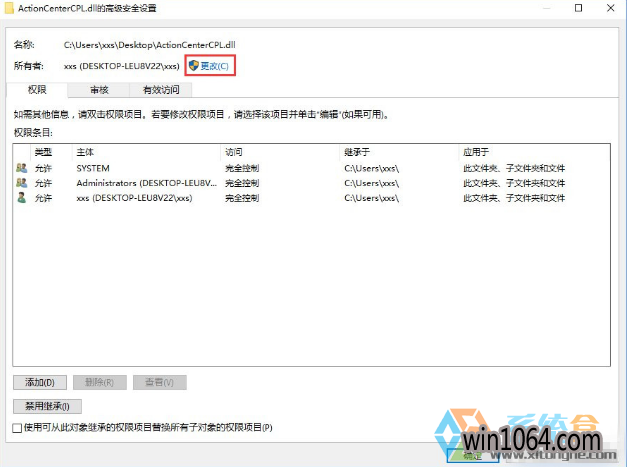
Task: Click the 删除(R) button
Action: coord(100,382)
